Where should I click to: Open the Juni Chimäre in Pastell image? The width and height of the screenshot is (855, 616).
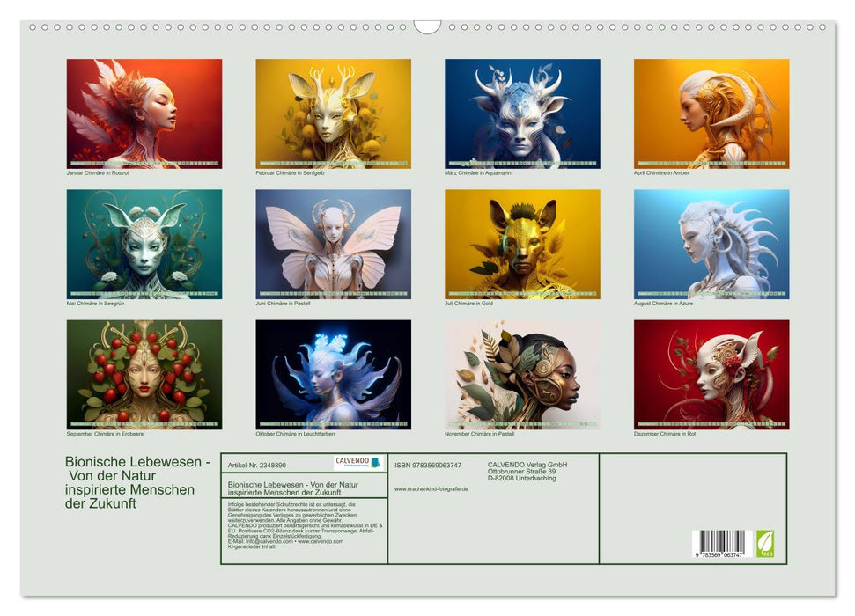point(333,245)
